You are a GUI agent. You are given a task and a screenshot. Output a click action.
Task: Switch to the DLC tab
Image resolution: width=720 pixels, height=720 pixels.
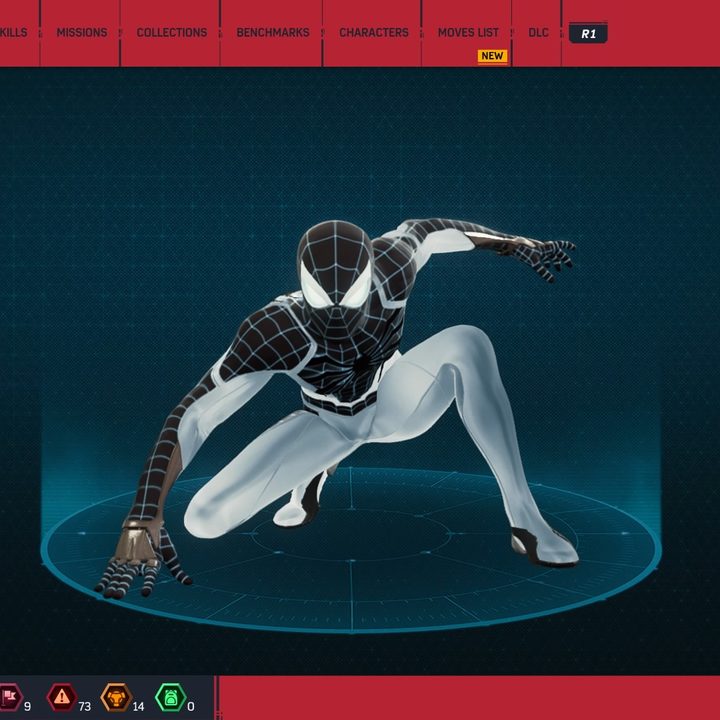(x=538, y=33)
